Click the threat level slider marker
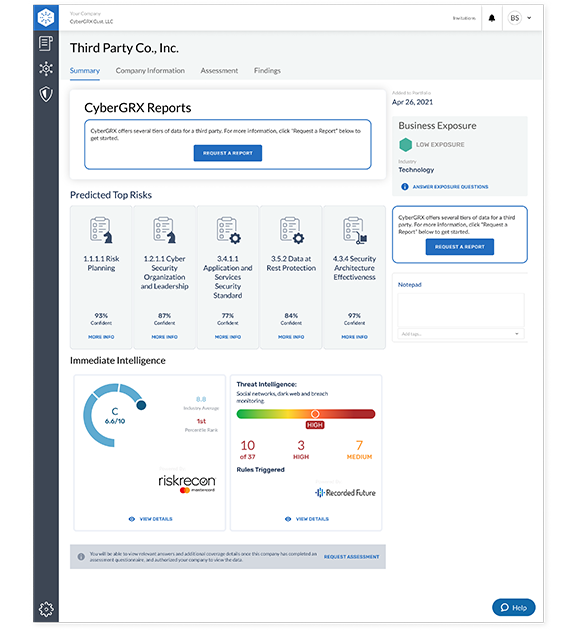 tap(315, 414)
